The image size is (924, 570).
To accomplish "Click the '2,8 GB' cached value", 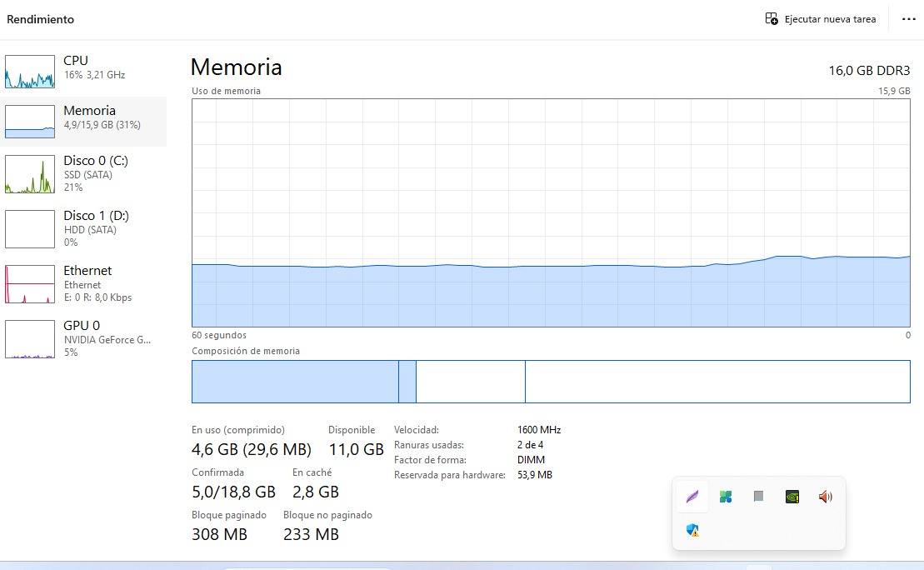I will 315,492.
